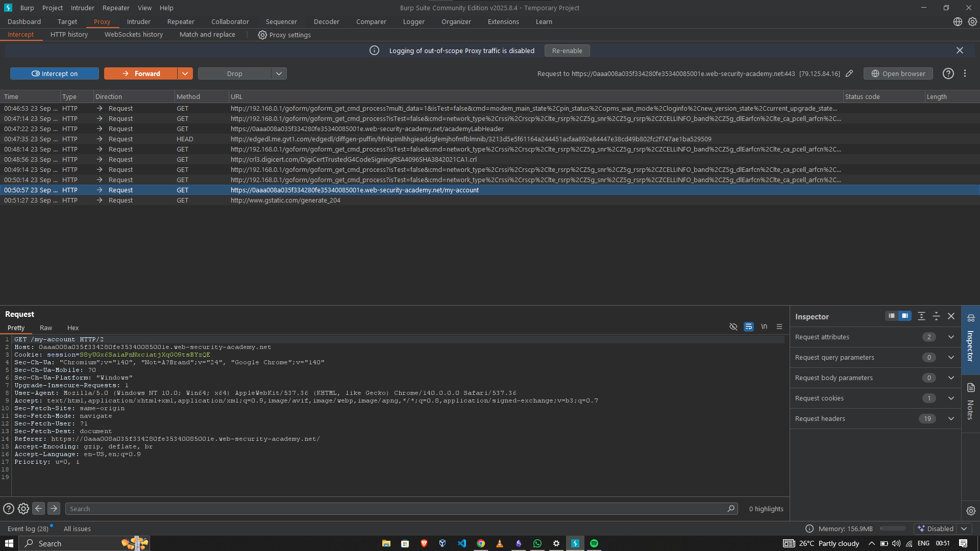This screenshot has height=551, width=980.
Task: Toggle the Intercept on button
Action: pos(55,73)
